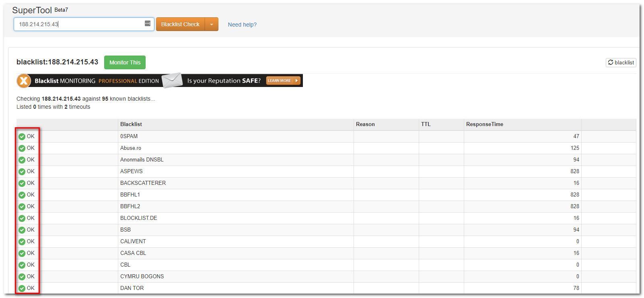Click the green OK check icon for Abuse.ro

22,148
